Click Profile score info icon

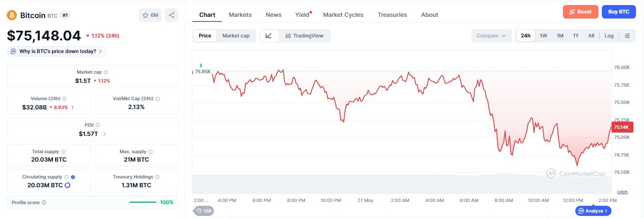point(44,202)
